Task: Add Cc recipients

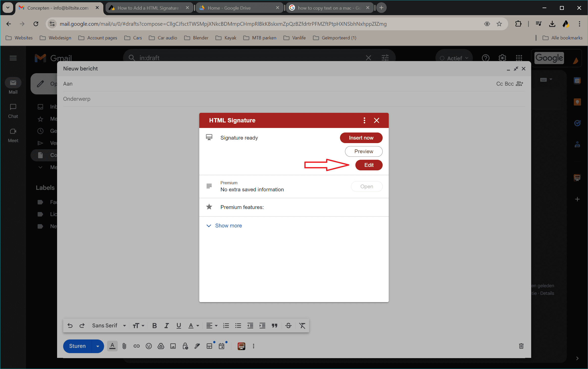Action: point(499,84)
